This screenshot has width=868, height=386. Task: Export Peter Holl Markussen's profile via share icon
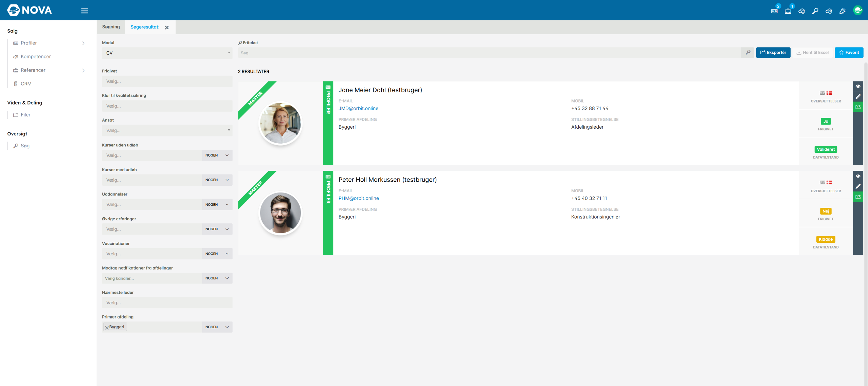point(858,197)
